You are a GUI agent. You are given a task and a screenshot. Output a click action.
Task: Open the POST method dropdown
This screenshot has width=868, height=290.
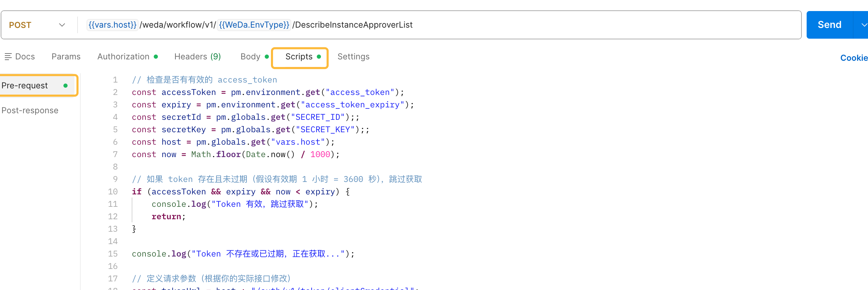(37, 25)
